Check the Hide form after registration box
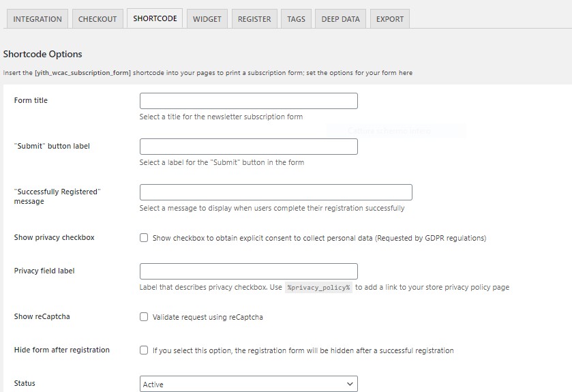 tap(144, 350)
